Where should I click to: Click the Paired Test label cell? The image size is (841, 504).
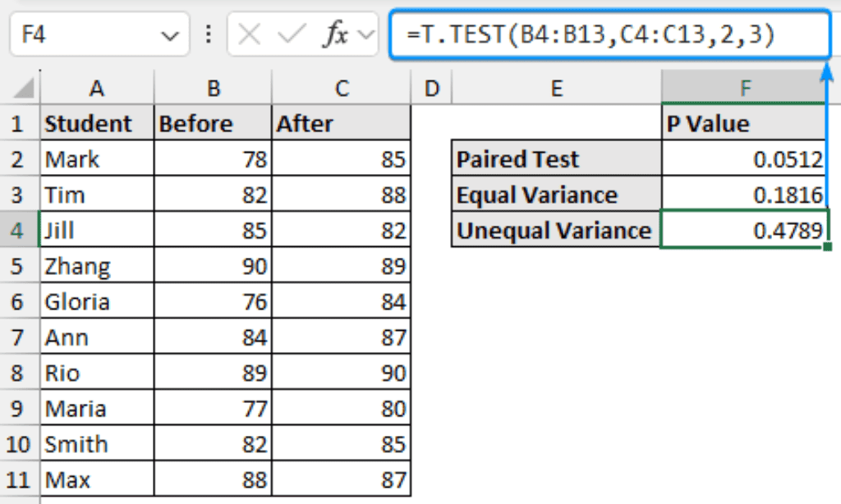[556, 158]
